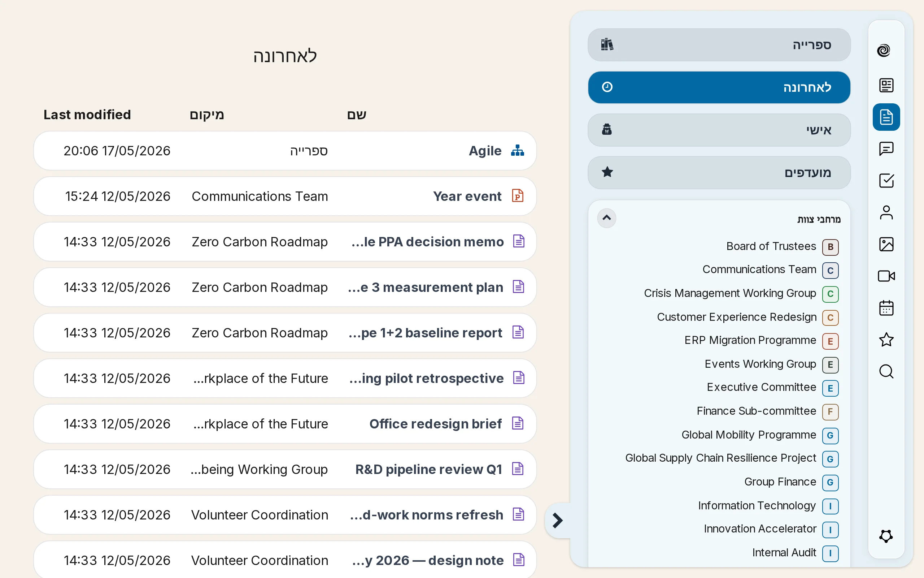Click Communications Team location in Year event row
This screenshot has width=924, height=578.
pyautogui.click(x=260, y=196)
